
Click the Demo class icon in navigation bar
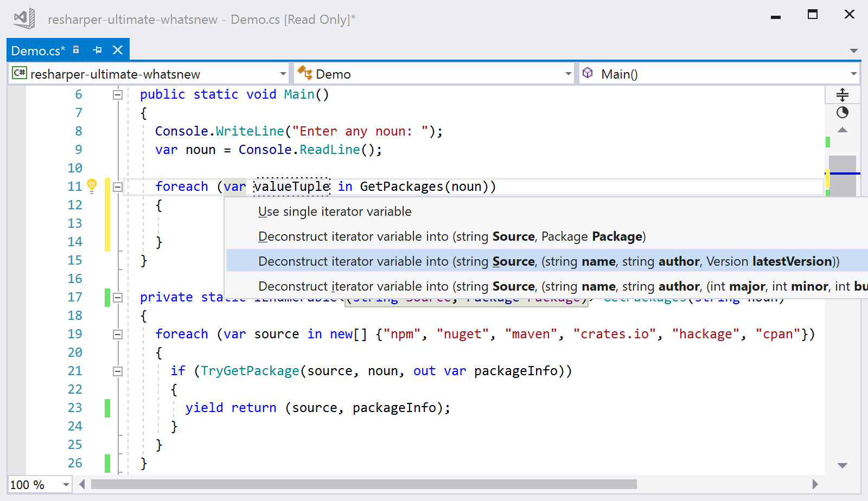click(305, 73)
